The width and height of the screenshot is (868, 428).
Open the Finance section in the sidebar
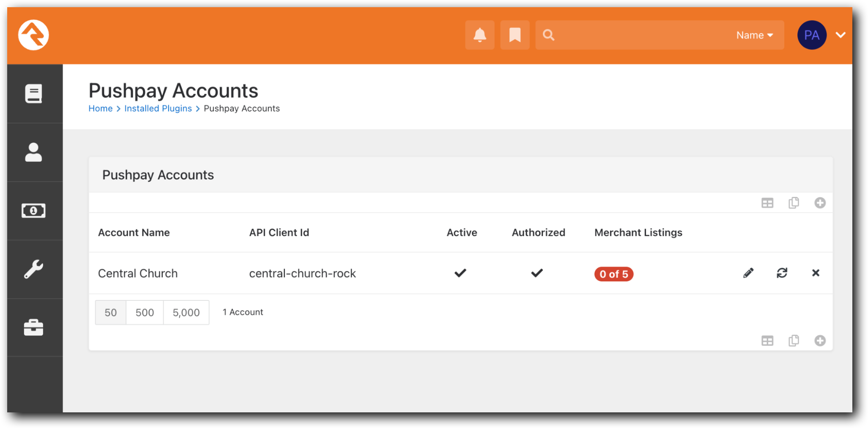[x=35, y=210]
